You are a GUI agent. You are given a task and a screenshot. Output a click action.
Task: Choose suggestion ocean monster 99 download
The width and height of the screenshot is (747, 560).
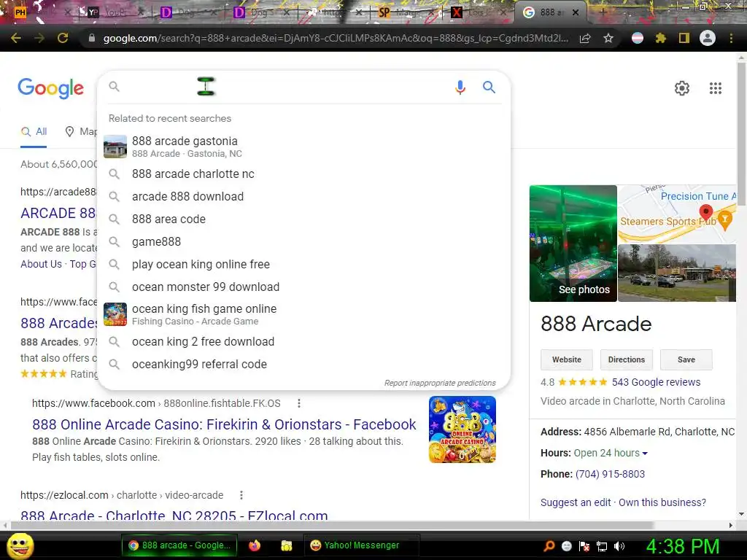(x=303, y=287)
